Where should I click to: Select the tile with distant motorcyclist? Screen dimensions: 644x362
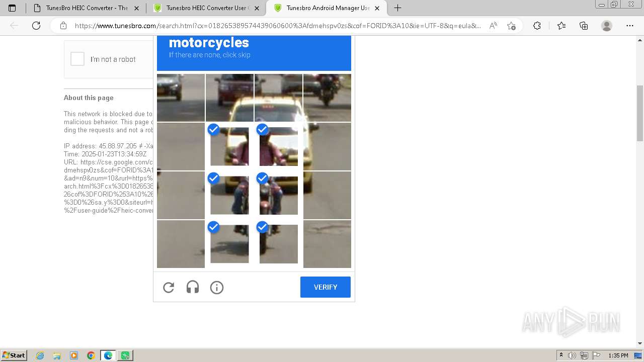point(327,98)
